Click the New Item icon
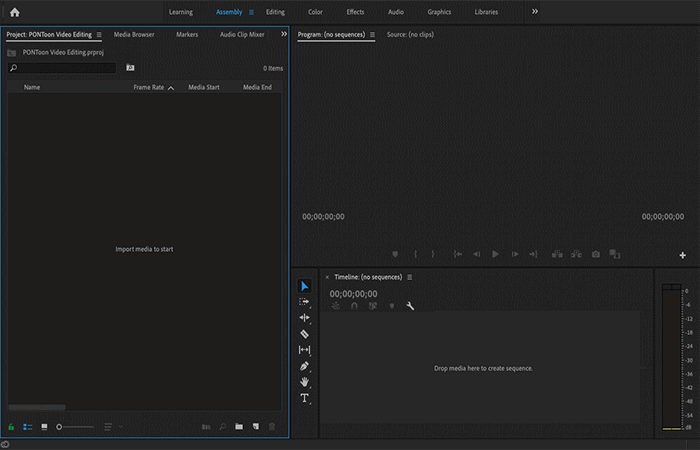 (x=256, y=427)
